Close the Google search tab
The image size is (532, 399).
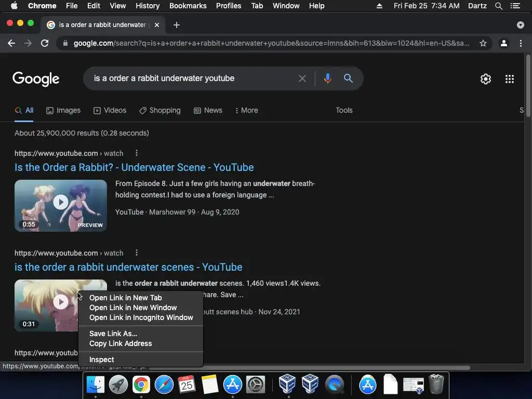click(x=157, y=25)
